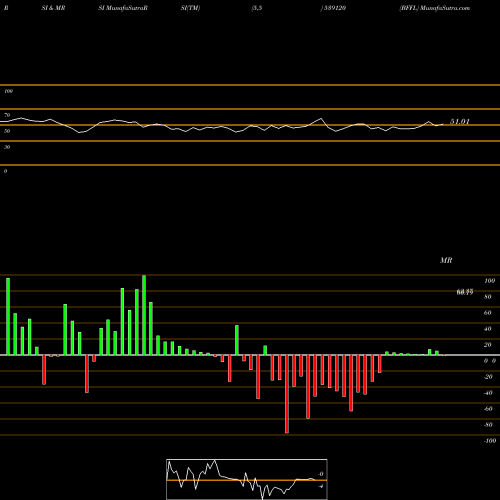Click the longest red MR histogram bar
The image size is (500, 500).
pos(287,394)
